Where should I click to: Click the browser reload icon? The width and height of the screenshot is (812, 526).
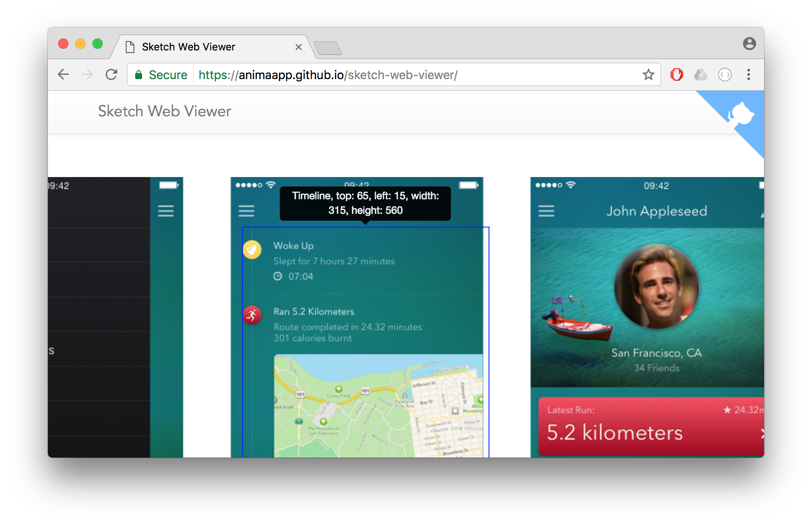(x=112, y=74)
